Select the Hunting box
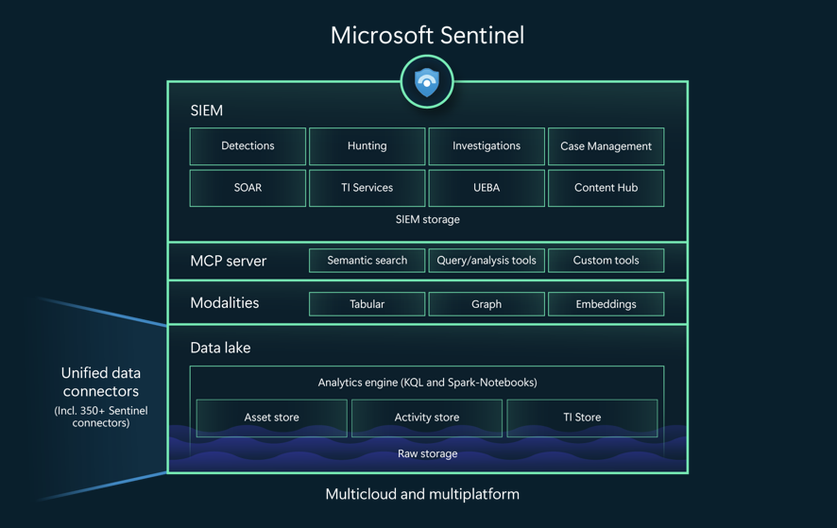Viewport: 837px width, 528px height. (367, 146)
